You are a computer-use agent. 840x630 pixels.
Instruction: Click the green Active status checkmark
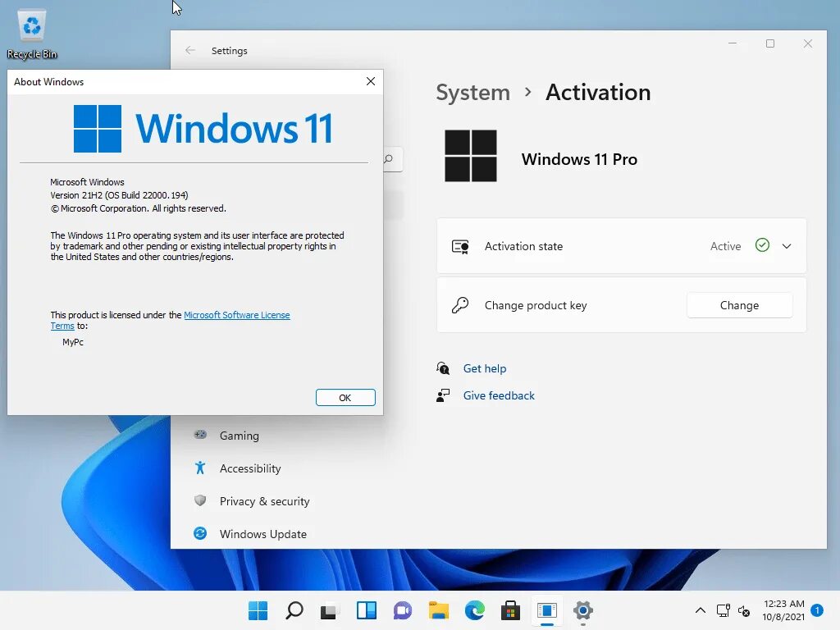pyautogui.click(x=762, y=245)
